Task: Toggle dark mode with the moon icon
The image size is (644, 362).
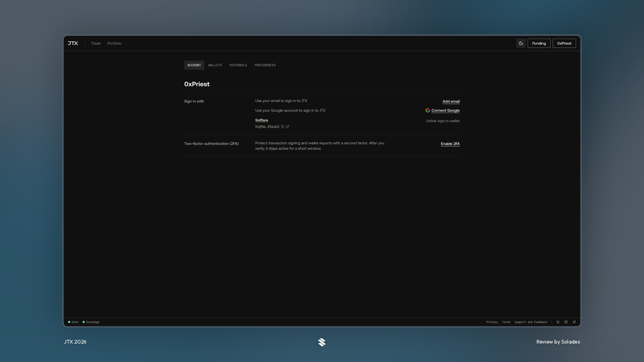Action: pos(521,43)
